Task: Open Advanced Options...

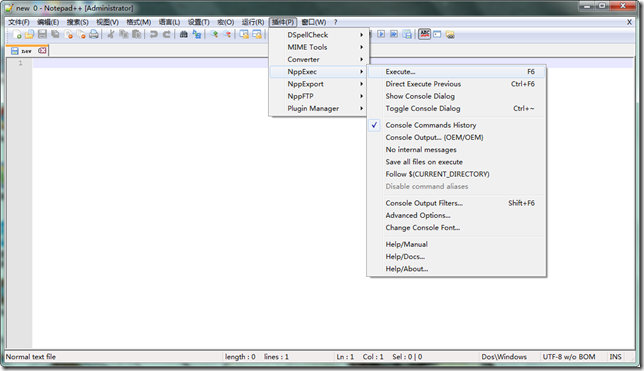Action: [457, 215]
